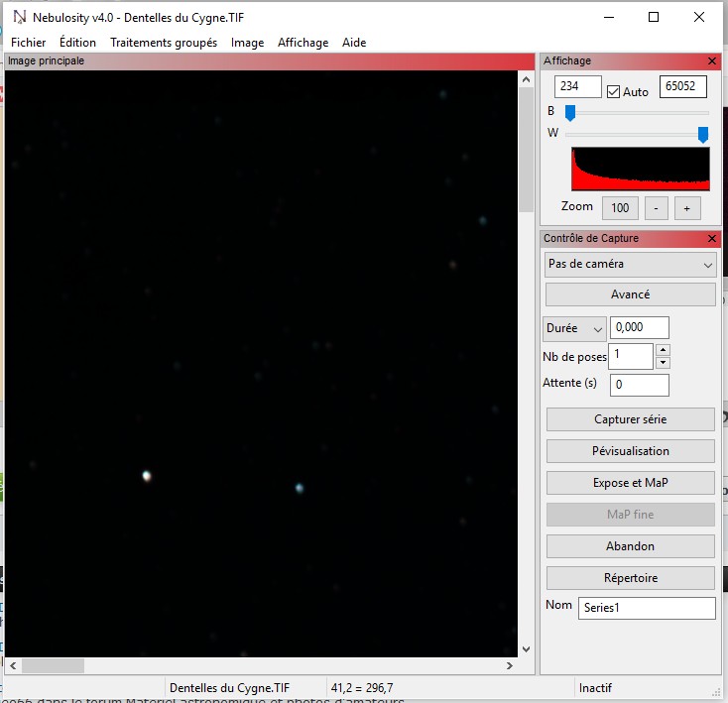Click the Attente (s) field

coord(640,385)
